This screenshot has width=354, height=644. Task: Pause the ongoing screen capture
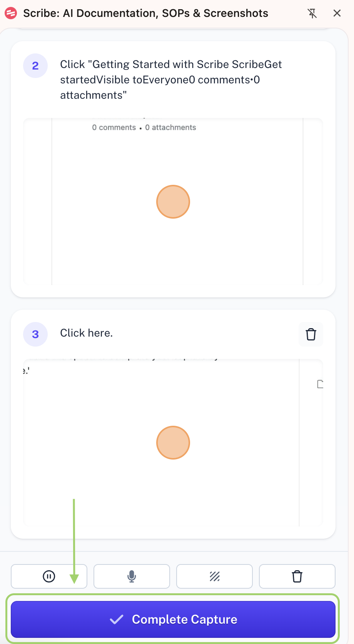click(49, 576)
